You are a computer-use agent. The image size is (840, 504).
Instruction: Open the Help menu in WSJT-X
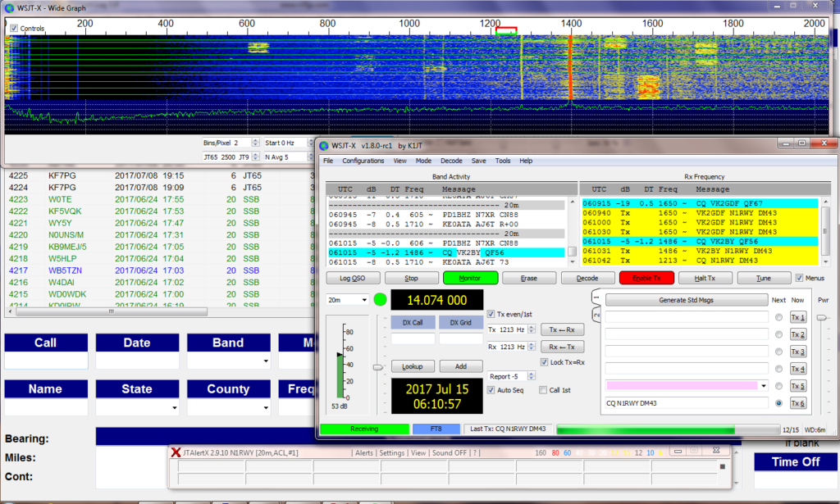(526, 161)
